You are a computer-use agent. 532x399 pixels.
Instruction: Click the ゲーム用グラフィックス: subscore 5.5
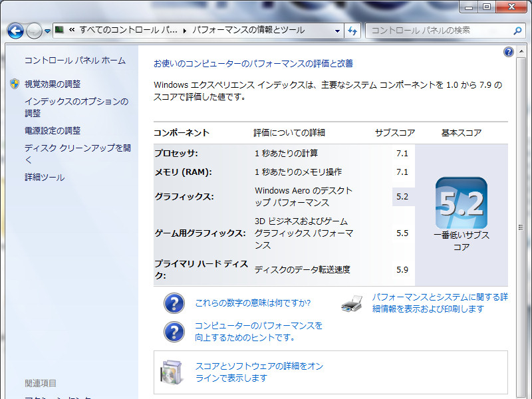pos(402,233)
